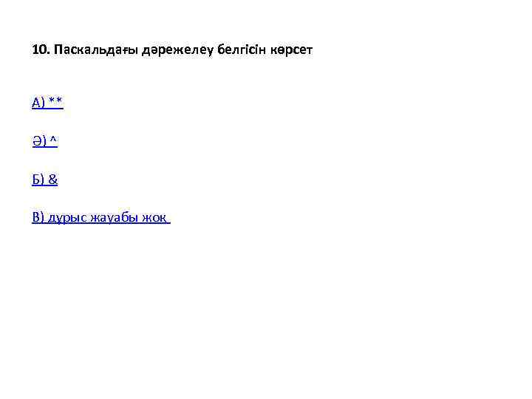The height and width of the screenshot is (399, 532).
Task: Click the word 'белгісін' in heading
Action: 242,50
